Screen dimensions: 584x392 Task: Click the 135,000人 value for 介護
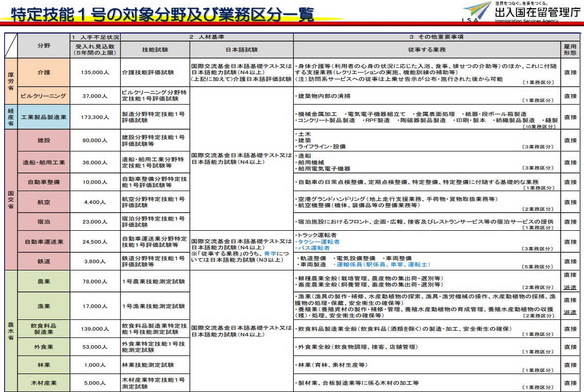95,73
